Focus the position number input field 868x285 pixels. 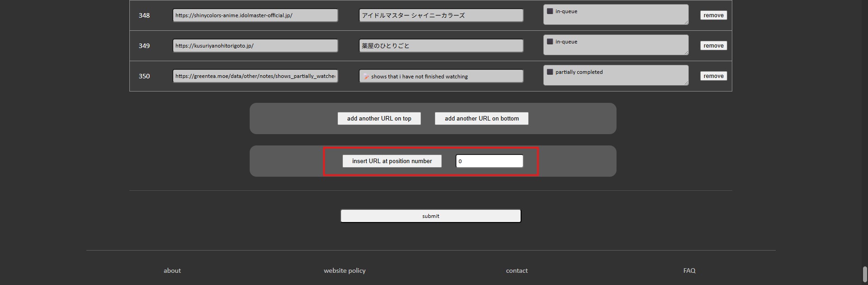click(489, 161)
